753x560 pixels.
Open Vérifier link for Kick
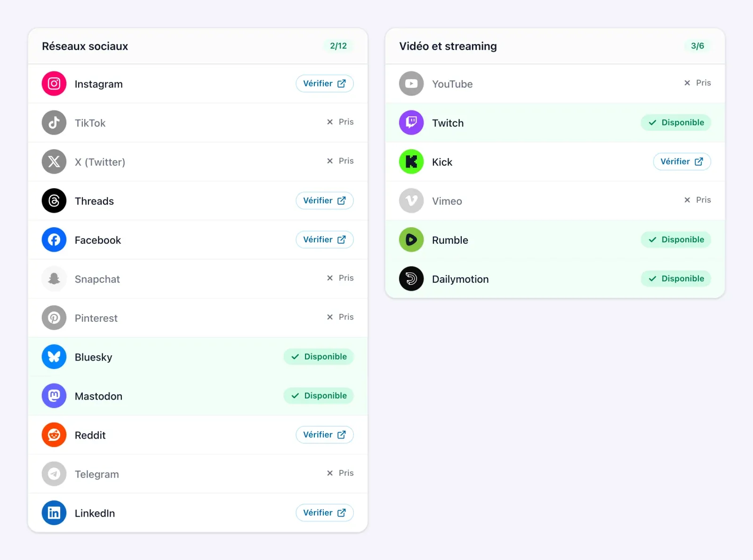click(682, 162)
